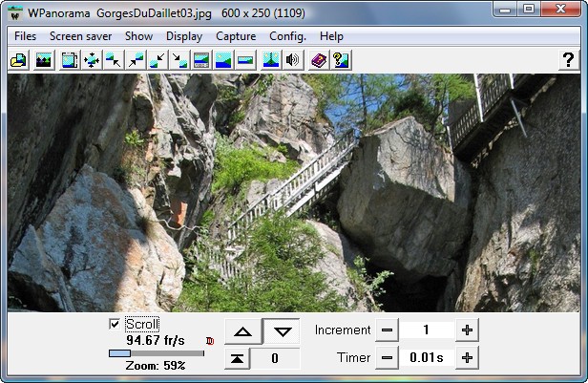Click the picture frame toolbar icon
This screenshot has width=588, height=383.
coord(70,60)
